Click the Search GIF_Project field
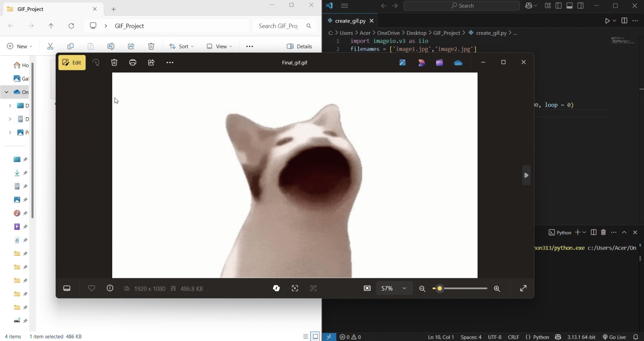Screen dimensions: 644x341 click(x=284, y=26)
